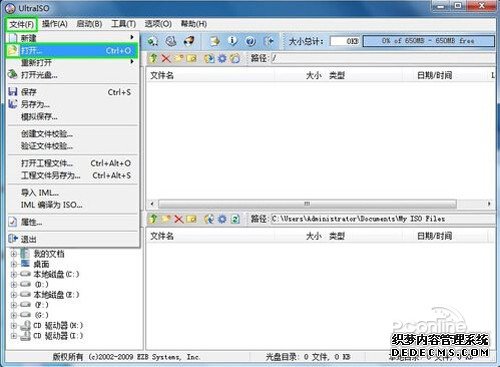
Task: Open the 帮助(H) menu
Action: click(x=194, y=24)
